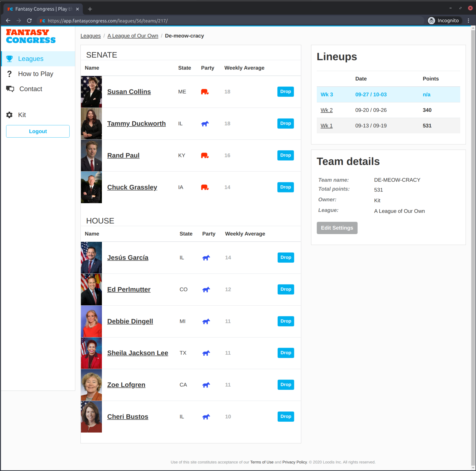Click the gear icon next to Kit
The height and width of the screenshot is (471, 476).
point(9,115)
